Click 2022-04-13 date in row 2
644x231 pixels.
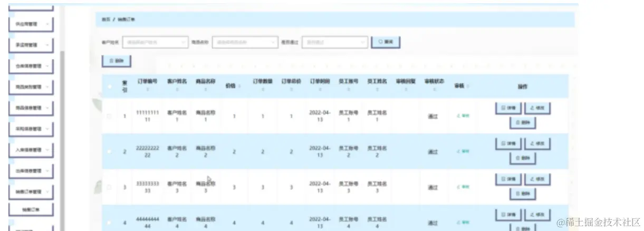(320, 151)
